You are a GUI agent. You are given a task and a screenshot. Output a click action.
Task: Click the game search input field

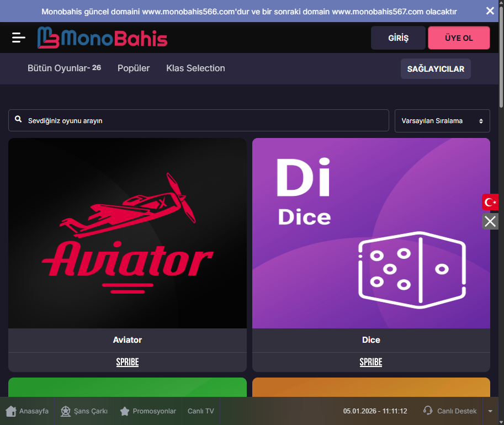click(198, 120)
